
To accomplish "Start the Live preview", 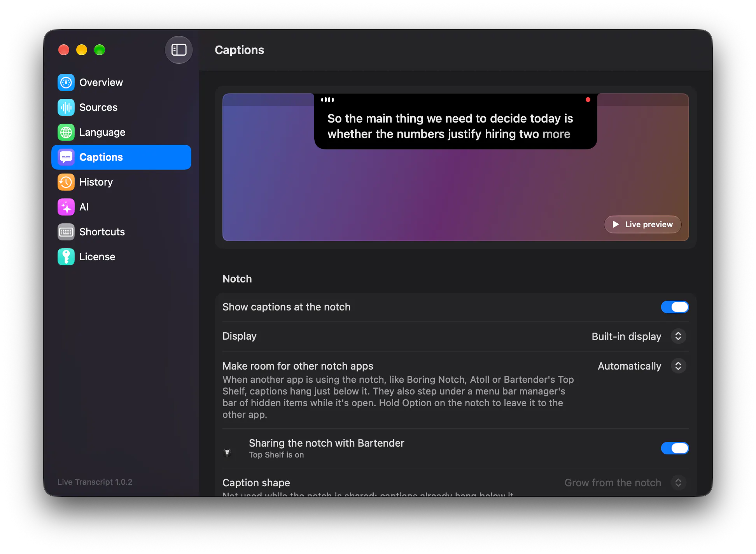I will pyautogui.click(x=642, y=224).
